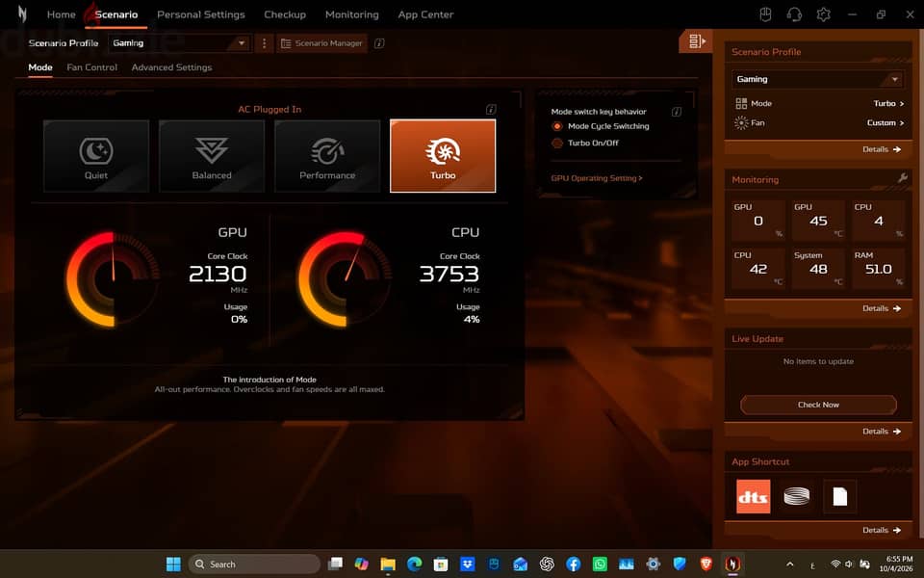Viewport: 924px width, 578px height.
Task: Click the GPU temperature 45 °C tile
Action: 818,221
